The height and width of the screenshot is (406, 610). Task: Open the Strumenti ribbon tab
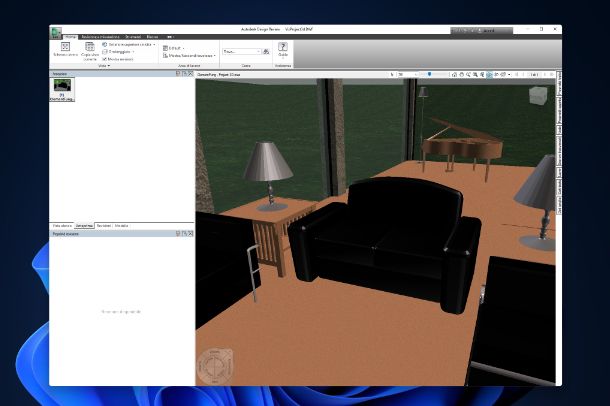[133, 37]
